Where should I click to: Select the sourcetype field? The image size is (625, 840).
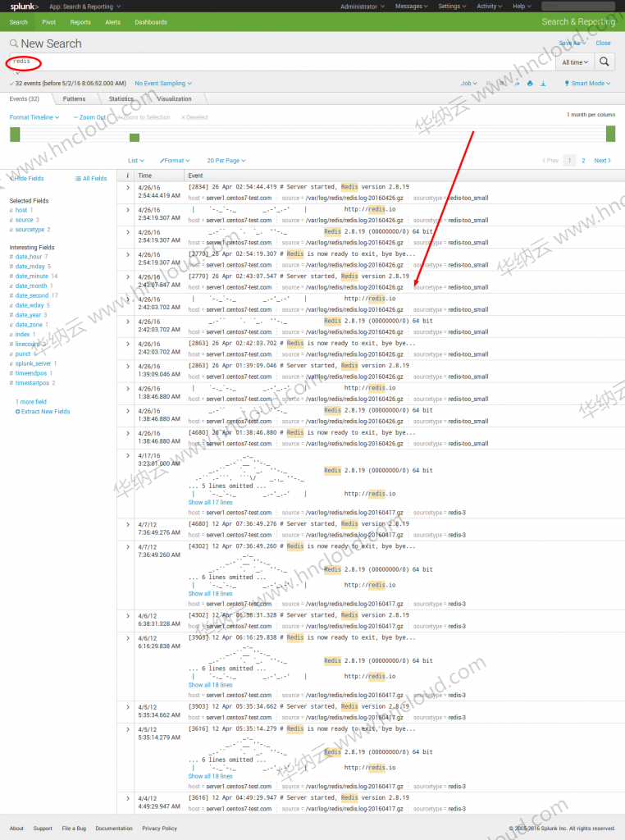click(30, 230)
